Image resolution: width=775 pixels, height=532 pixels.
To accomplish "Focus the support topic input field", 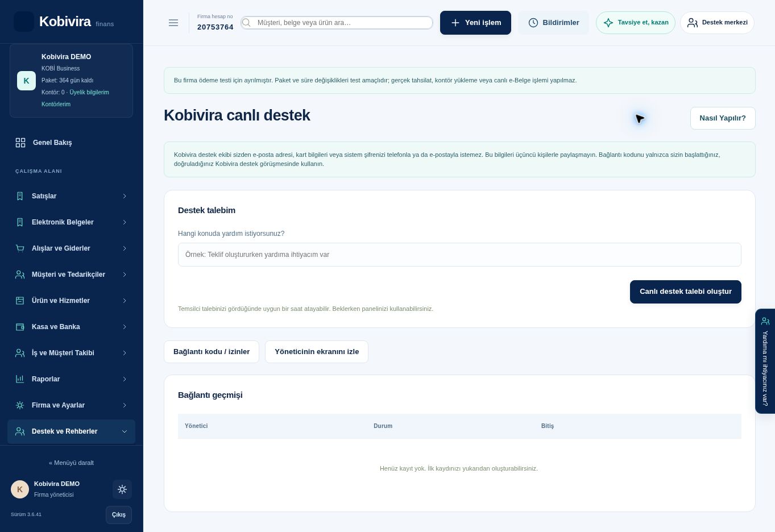I will [x=459, y=255].
